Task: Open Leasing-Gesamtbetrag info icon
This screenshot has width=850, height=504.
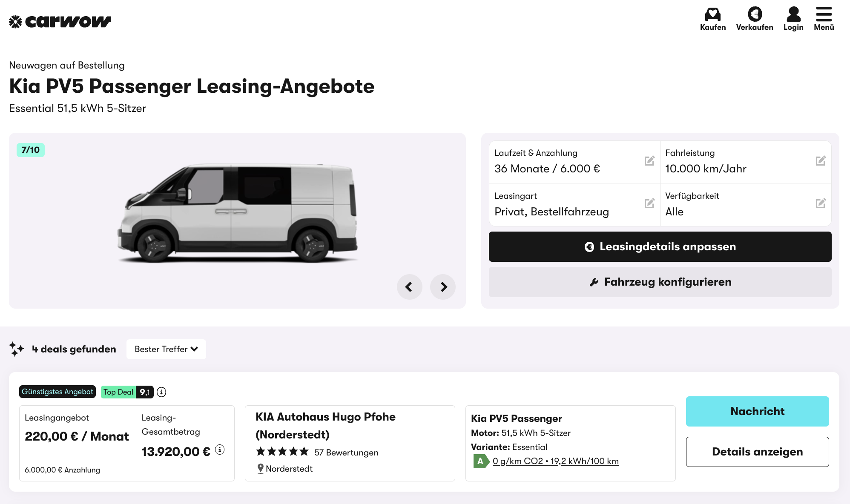Action: pyautogui.click(x=220, y=450)
